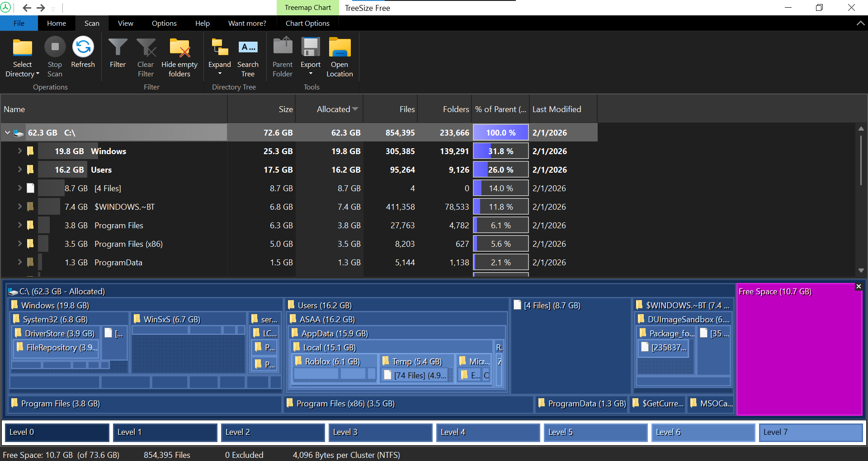Click the Select Directory folder icon
The image size is (868, 461).
click(x=23, y=47)
